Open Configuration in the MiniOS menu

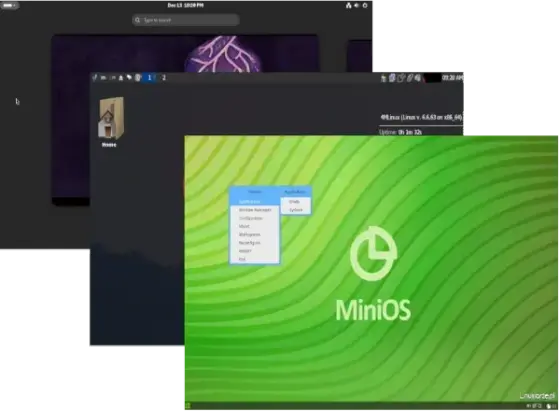(254, 218)
